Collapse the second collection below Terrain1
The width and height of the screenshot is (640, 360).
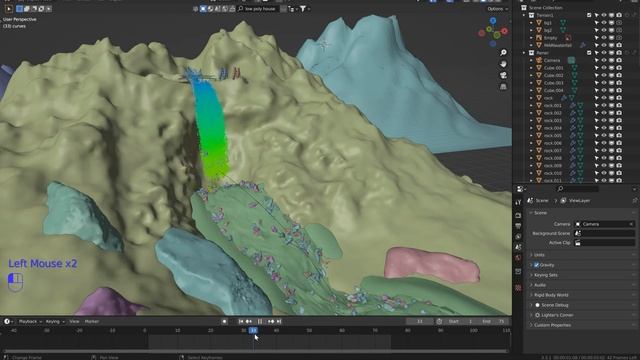524,53
